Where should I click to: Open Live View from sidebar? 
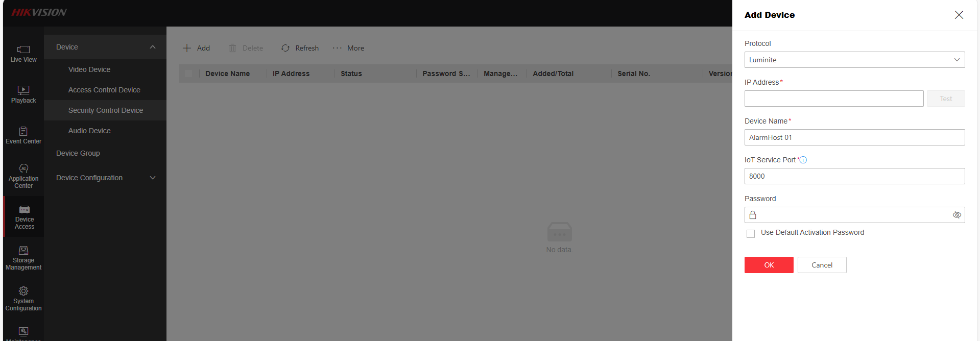point(23,54)
